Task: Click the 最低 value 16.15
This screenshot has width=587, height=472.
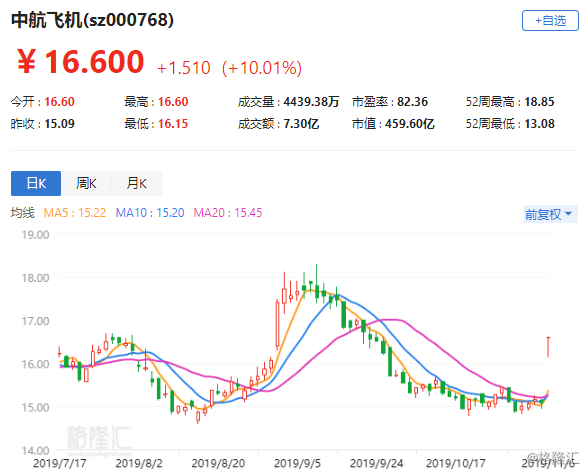Action: point(173,124)
